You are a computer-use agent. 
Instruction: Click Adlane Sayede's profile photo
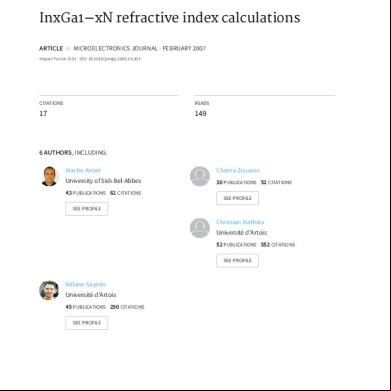point(49,290)
